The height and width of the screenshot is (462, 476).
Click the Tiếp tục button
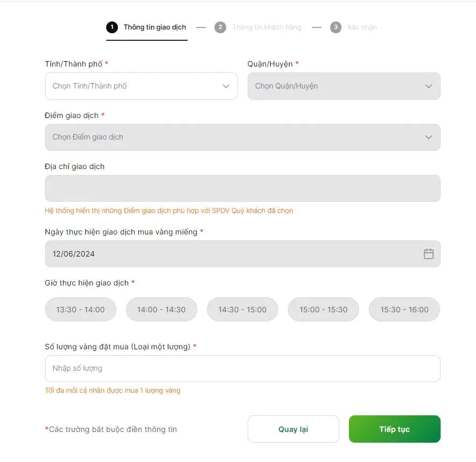click(x=395, y=429)
